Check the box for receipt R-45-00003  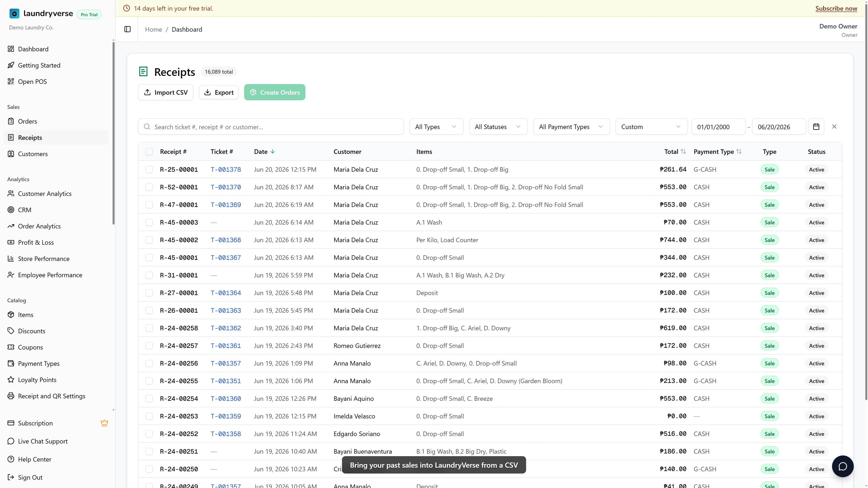pos(149,222)
